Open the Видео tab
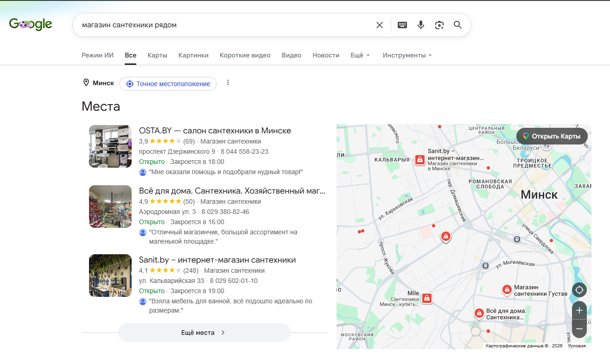 click(x=292, y=55)
